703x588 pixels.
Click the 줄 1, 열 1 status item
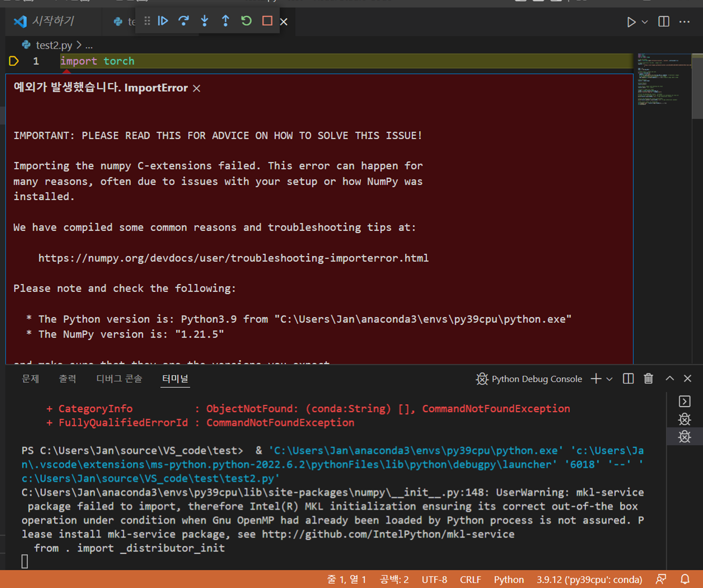click(x=347, y=580)
